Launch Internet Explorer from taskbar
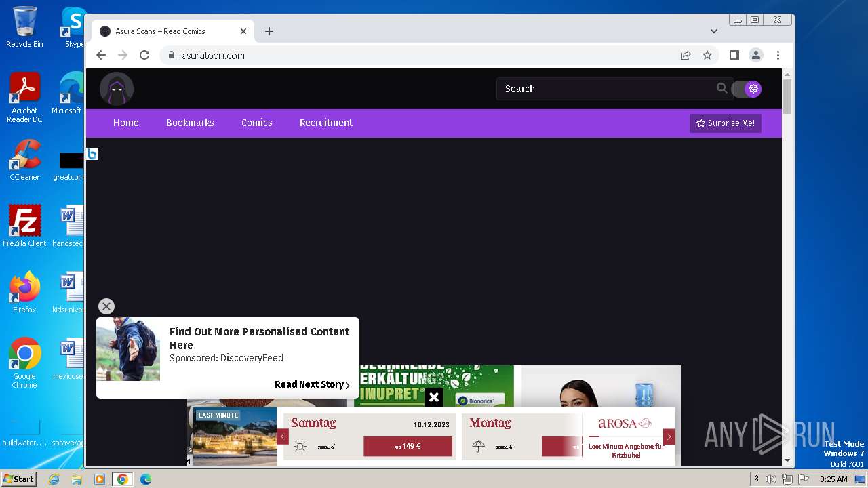868x488 pixels. tap(54, 479)
